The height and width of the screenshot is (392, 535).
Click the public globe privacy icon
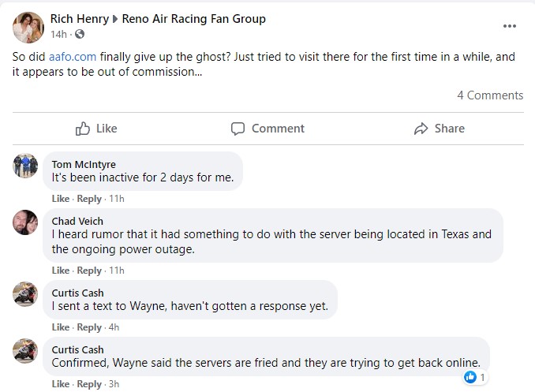(x=80, y=35)
